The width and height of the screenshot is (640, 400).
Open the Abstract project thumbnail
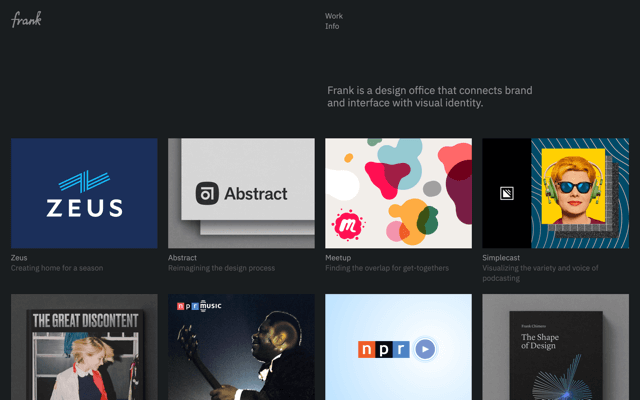(x=241, y=193)
